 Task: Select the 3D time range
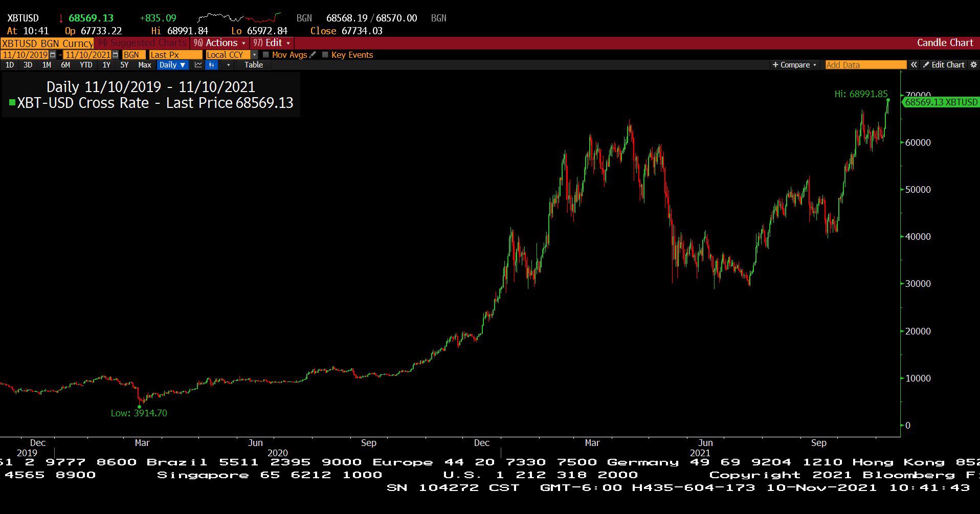point(28,65)
